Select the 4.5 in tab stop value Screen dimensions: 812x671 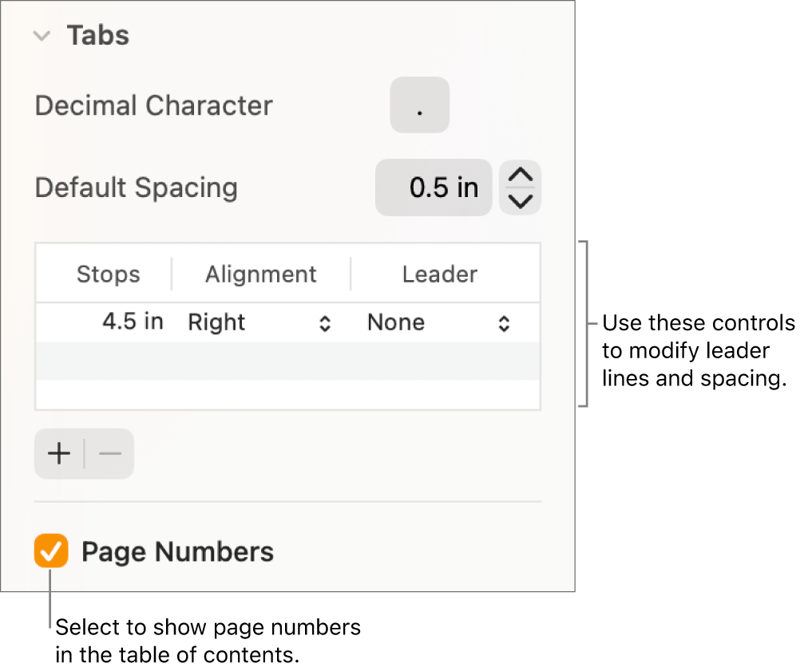(133, 322)
